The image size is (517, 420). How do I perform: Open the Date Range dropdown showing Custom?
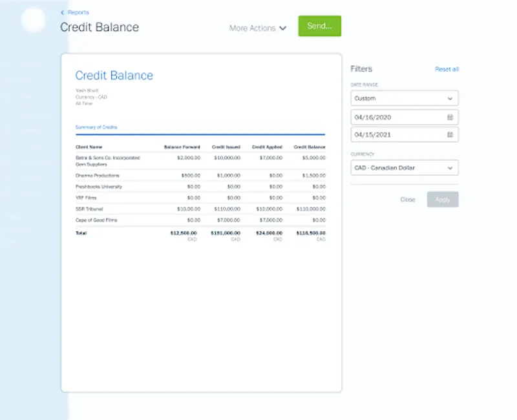[x=404, y=98]
